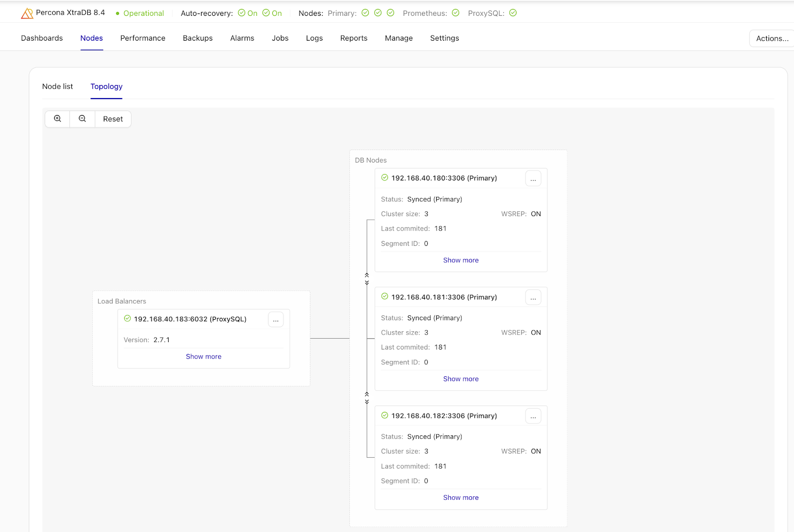The image size is (794, 532).
Task: Open the Backups section
Action: click(198, 38)
